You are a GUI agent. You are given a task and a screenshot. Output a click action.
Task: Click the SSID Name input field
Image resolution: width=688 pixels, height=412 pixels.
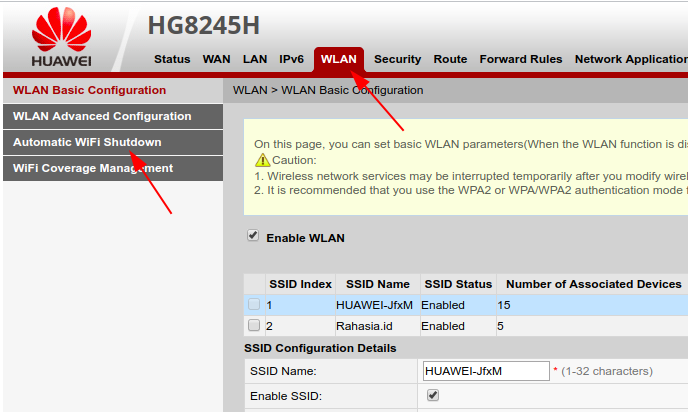(486, 371)
